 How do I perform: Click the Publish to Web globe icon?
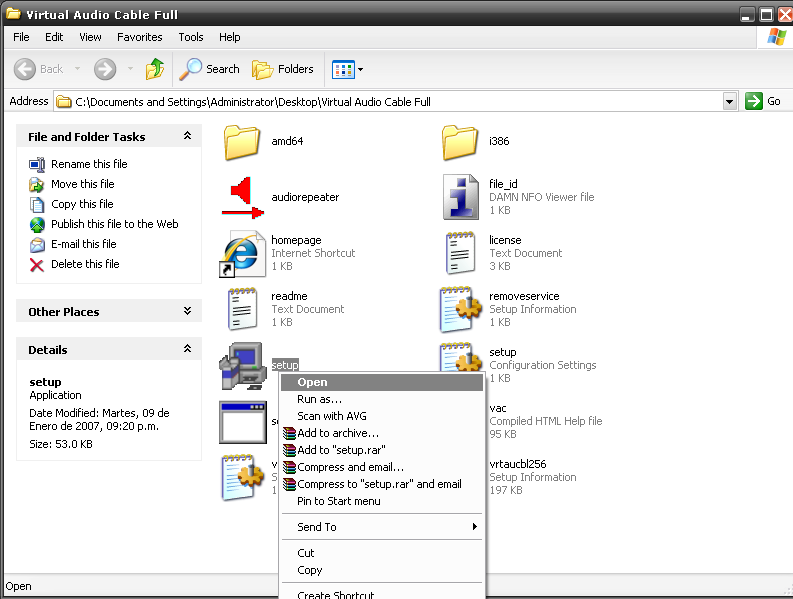coord(37,225)
